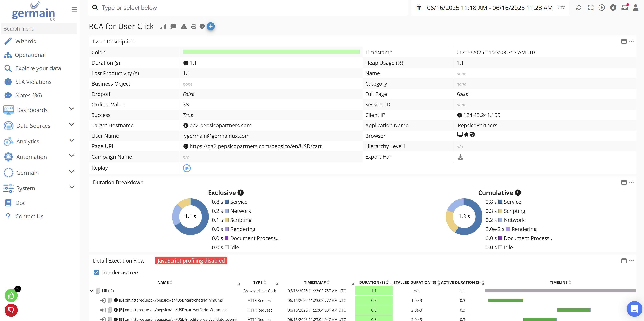
Task: Collapse the [B] n/a tree row
Action: tap(91, 291)
